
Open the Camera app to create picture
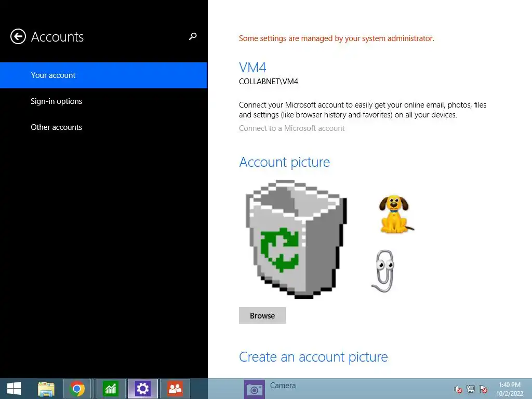click(255, 390)
